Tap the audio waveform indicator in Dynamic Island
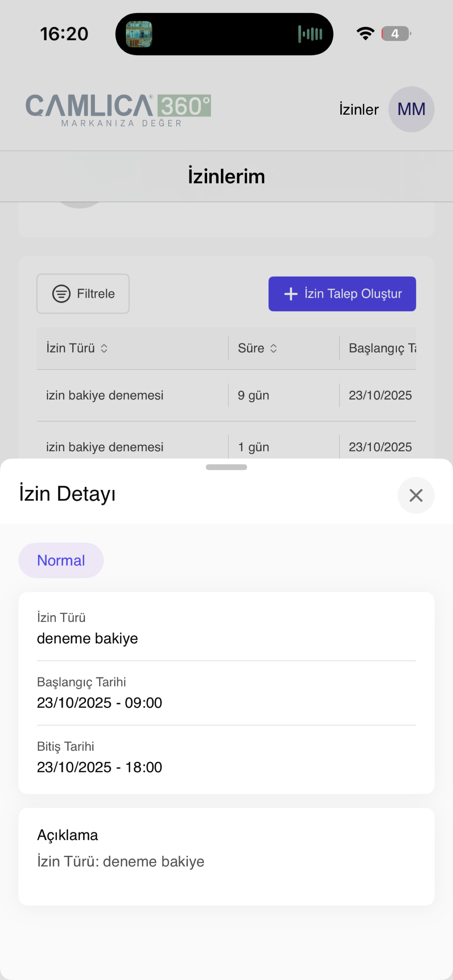 310,34
